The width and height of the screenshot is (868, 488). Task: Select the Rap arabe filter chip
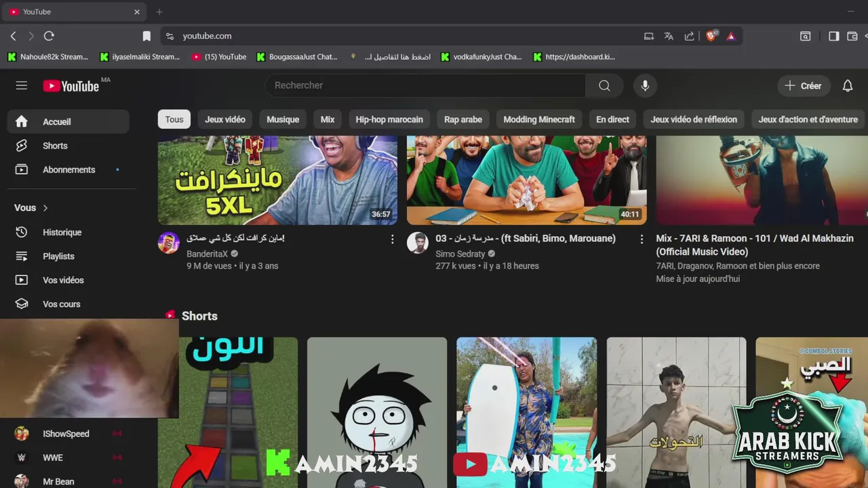point(463,119)
